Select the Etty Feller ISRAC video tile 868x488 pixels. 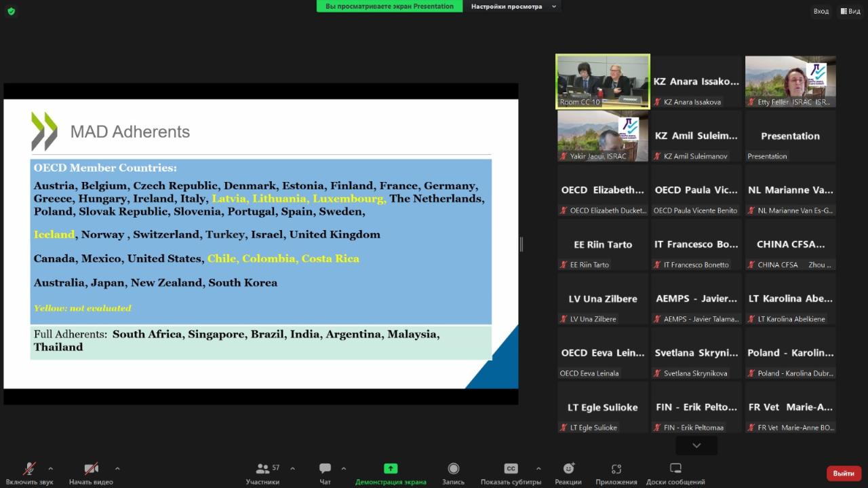coord(791,81)
